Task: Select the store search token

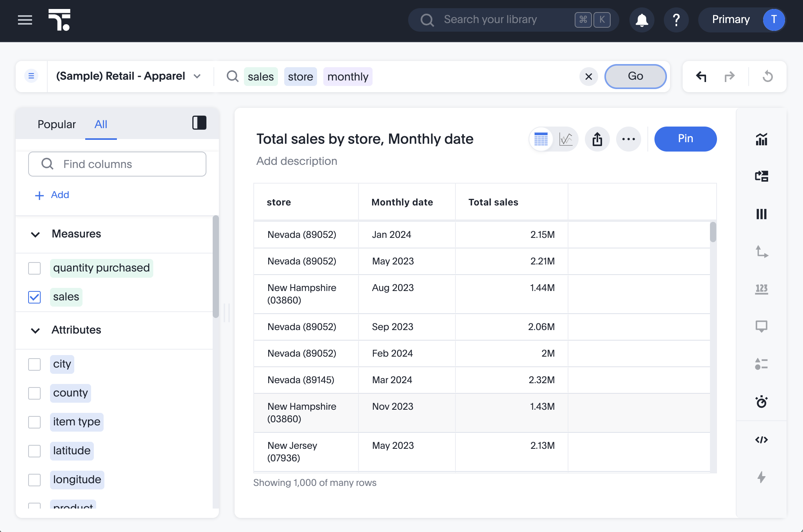Action: [300, 77]
